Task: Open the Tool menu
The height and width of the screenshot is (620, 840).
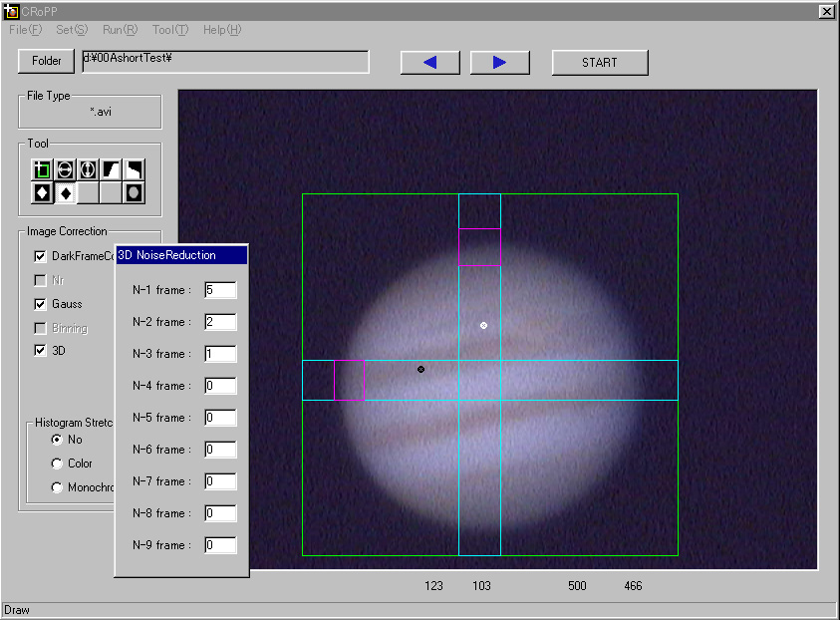Action: tap(169, 30)
